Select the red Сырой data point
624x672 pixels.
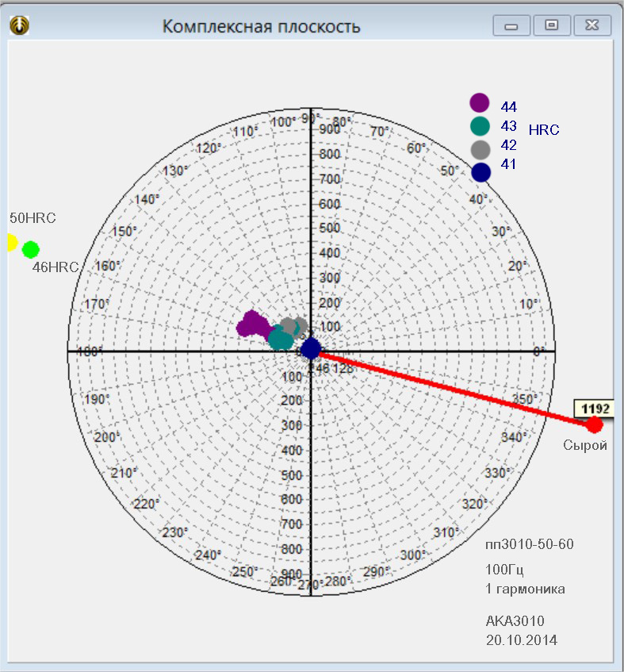(x=594, y=424)
